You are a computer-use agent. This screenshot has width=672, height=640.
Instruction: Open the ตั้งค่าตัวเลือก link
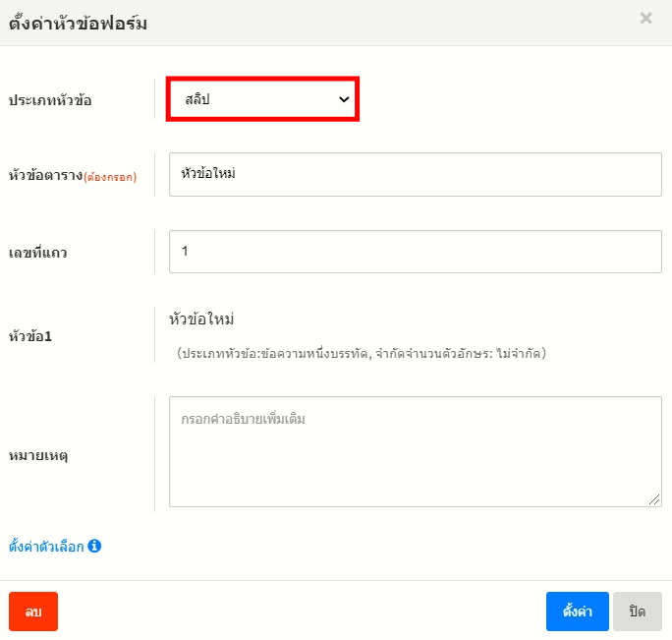(46, 546)
